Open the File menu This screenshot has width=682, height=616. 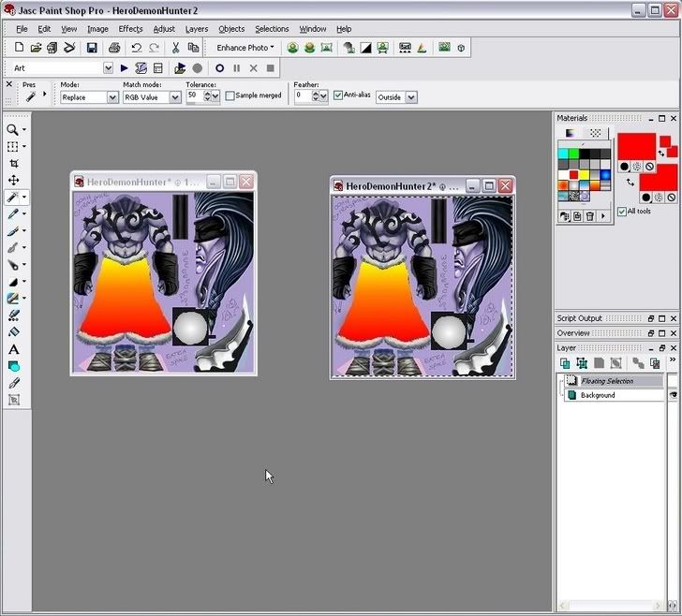point(22,29)
